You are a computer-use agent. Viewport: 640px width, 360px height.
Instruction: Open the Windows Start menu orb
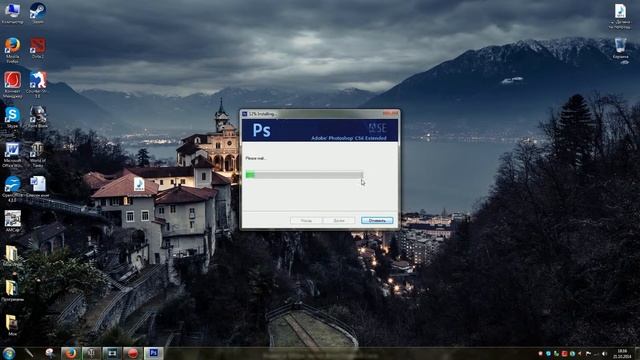9,353
